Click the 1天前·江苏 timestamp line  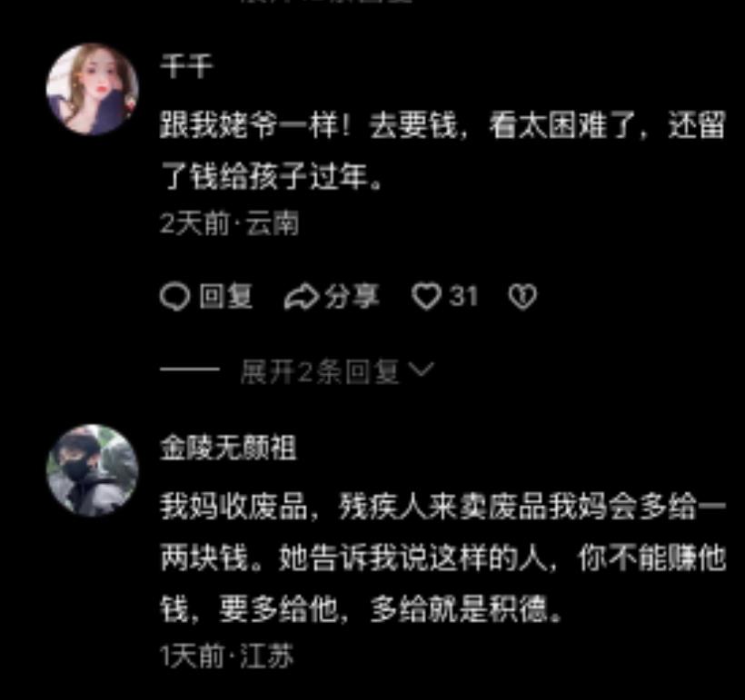point(226,656)
